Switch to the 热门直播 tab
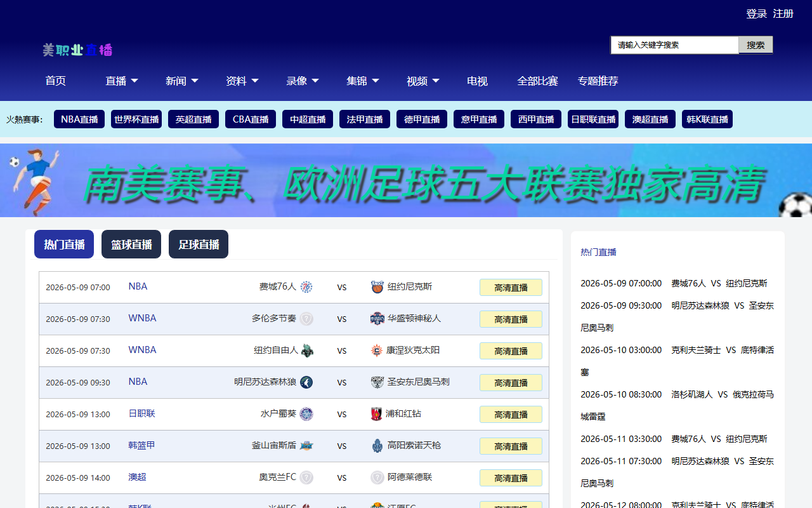Viewport: 812px width, 508px height. tap(64, 244)
